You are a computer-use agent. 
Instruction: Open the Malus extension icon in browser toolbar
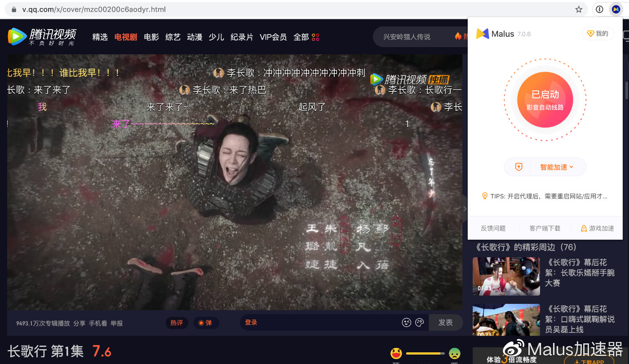616,9
